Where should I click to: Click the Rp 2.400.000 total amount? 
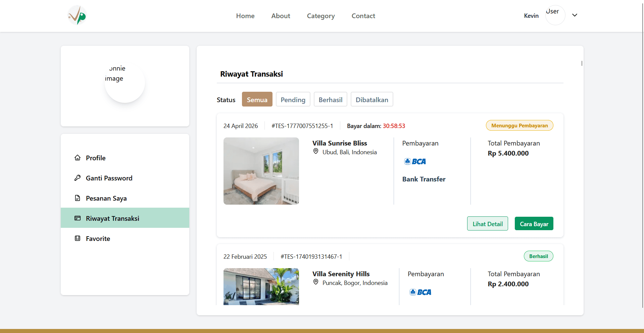coord(508,284)
